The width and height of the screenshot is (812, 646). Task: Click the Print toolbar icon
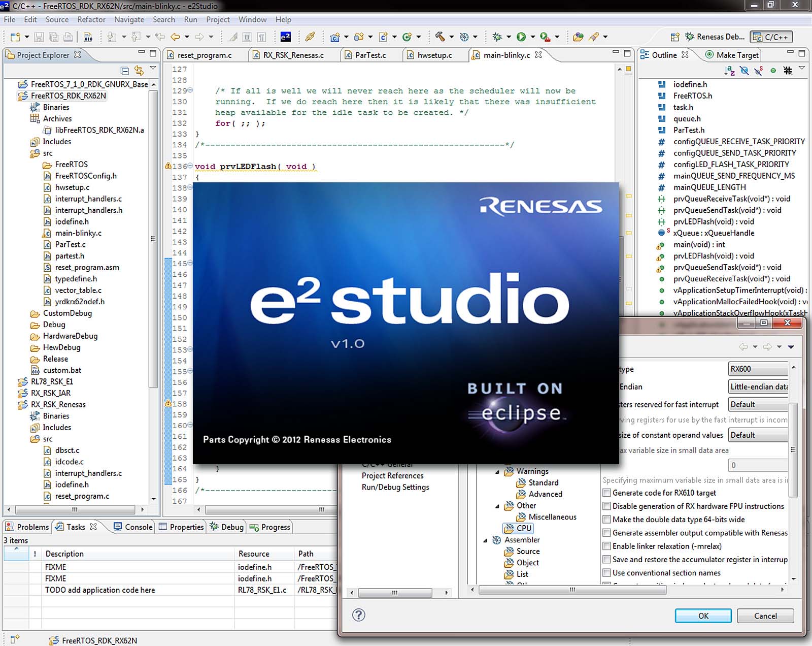(68, 37)
